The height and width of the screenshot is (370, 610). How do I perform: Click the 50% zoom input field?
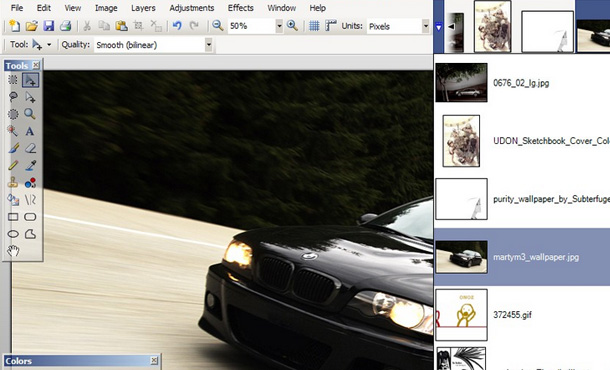251,26
